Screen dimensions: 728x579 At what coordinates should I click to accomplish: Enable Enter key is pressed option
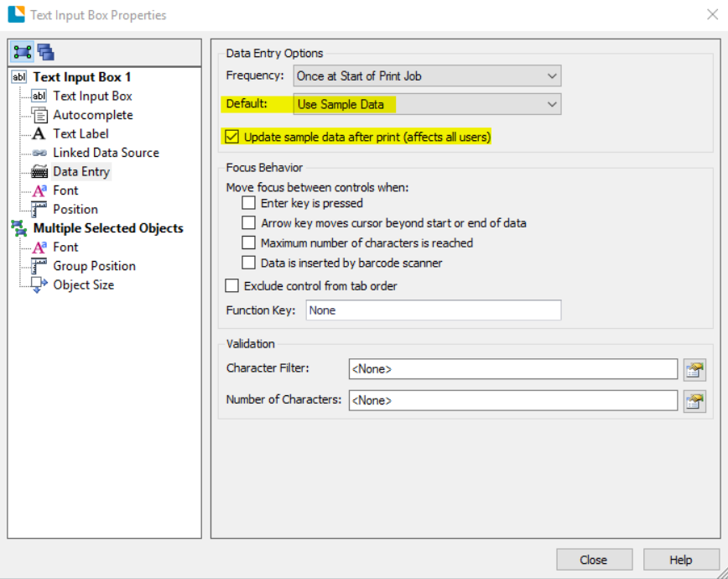click(248, 203)
